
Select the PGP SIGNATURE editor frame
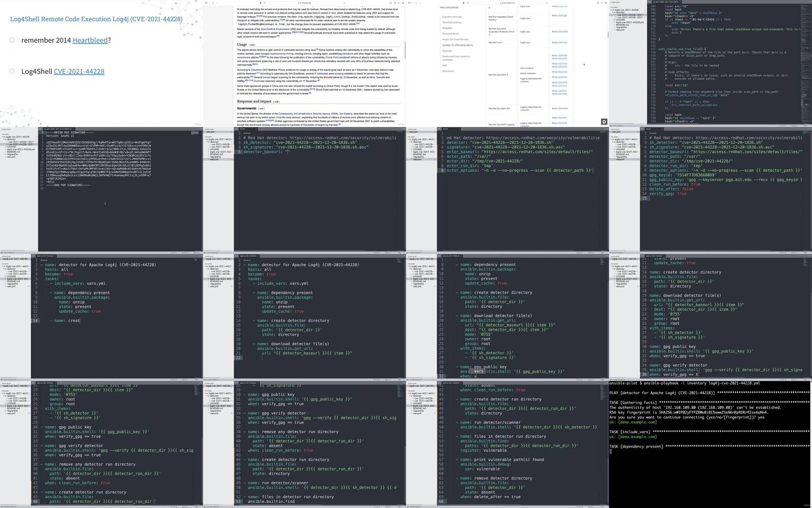[x=101, y=190]
